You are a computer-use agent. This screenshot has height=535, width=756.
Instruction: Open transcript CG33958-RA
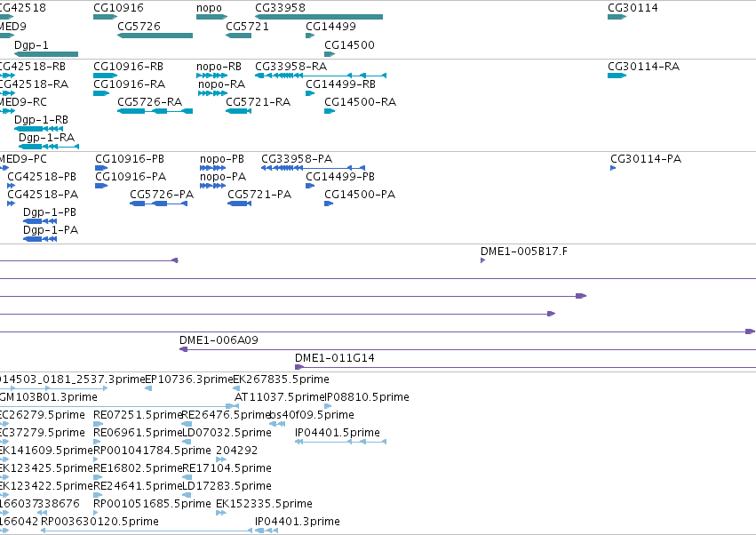coord(291,67)
